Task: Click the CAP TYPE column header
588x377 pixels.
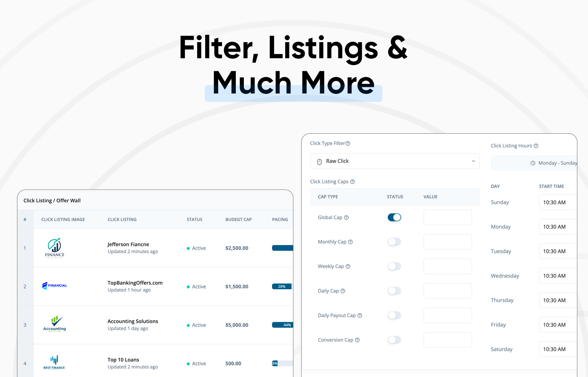Action: pos(328,197)
